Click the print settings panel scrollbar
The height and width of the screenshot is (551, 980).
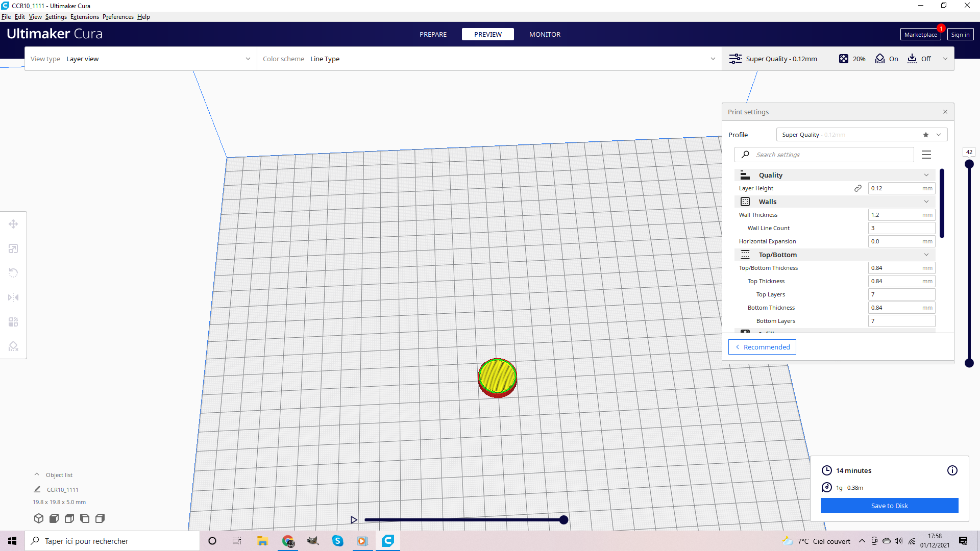[x=942, y=203]
